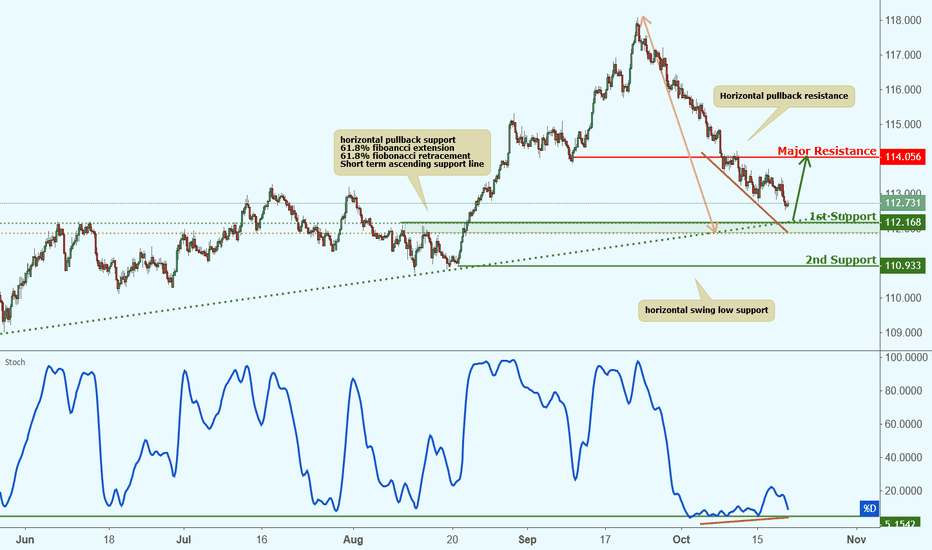The width and height of the screenshot is (932, 550).
Task: Click the Jul date label on time axis
Action: click(x=184, y=540)
